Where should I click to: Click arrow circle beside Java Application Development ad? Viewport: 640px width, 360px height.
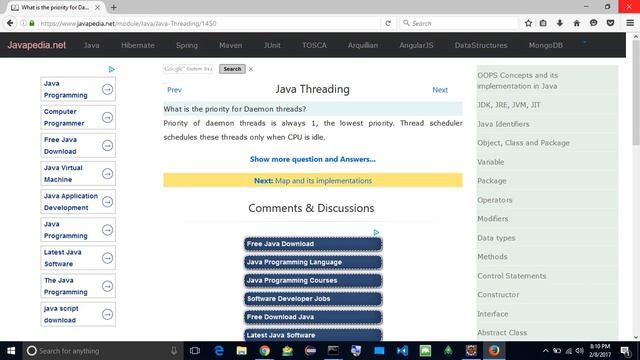coord(107,202)
